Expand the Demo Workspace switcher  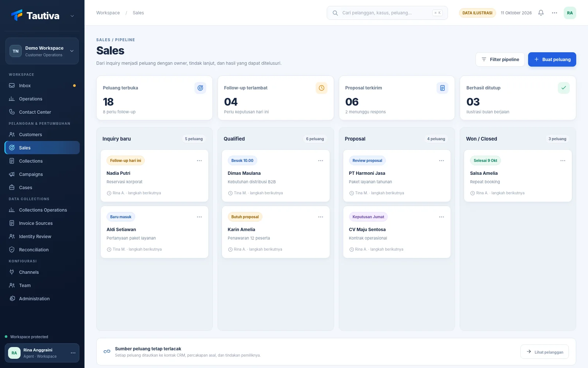(42, 51)
